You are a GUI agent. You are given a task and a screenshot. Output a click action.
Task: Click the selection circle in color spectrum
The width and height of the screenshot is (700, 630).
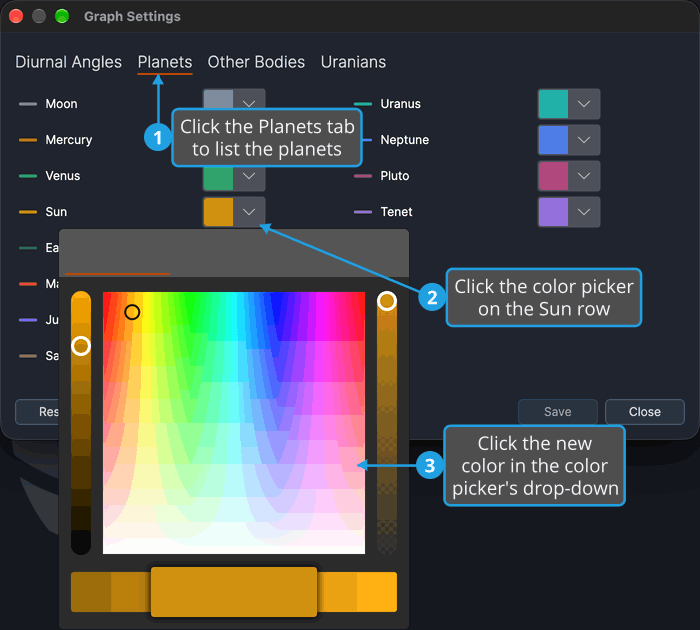click(x=132, y=312)
